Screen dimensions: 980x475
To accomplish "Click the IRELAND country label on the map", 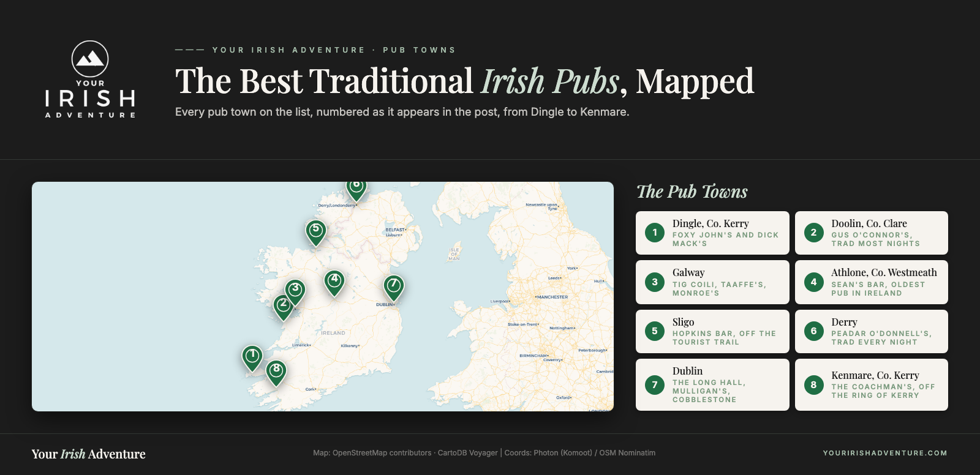I will 333,333.
